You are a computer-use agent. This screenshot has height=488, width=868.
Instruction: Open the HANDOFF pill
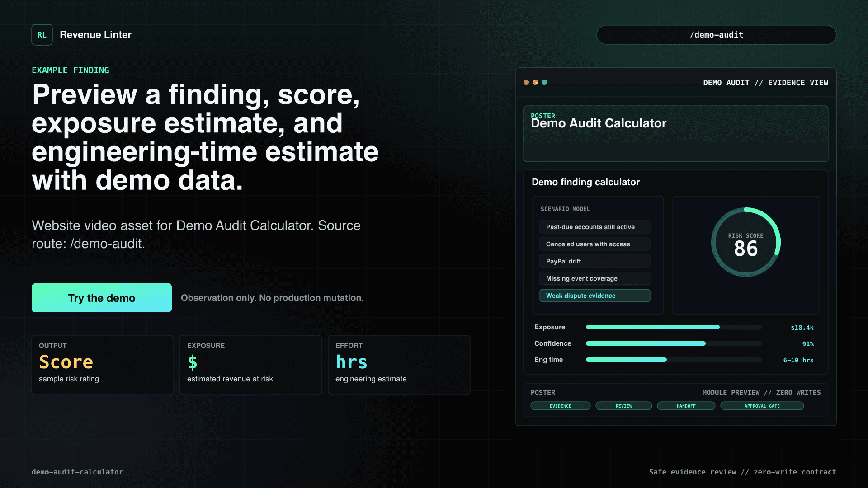point(686,406)
